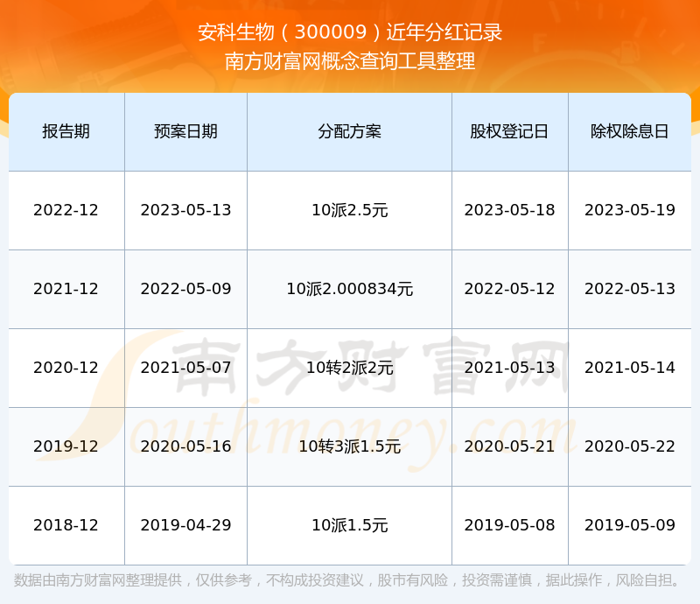Click plan cell 10派1.5元

tap(349, 525)
